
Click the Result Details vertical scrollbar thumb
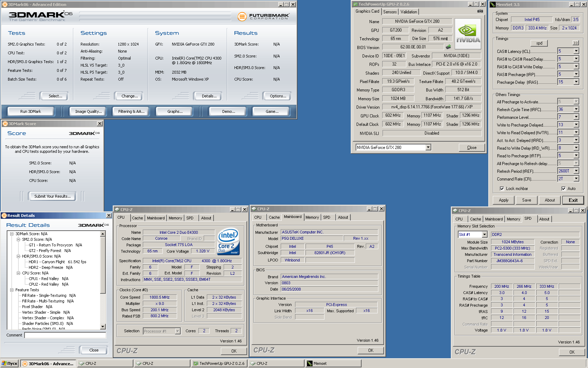pos(103,265)
